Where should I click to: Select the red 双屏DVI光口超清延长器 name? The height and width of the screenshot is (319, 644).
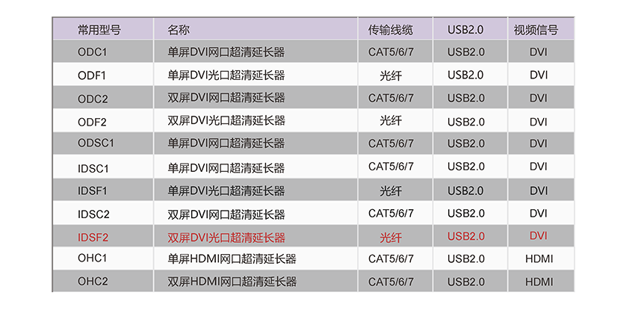(x=226, y=238)
